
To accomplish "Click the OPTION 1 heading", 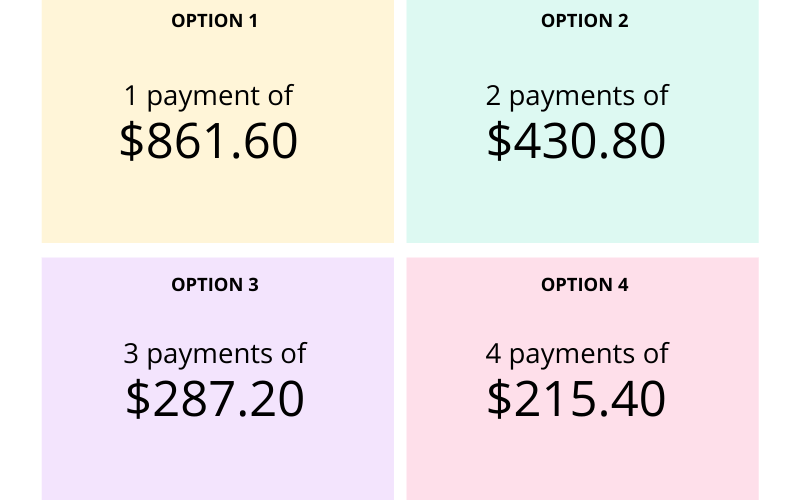I will click(x=214, y=20).
